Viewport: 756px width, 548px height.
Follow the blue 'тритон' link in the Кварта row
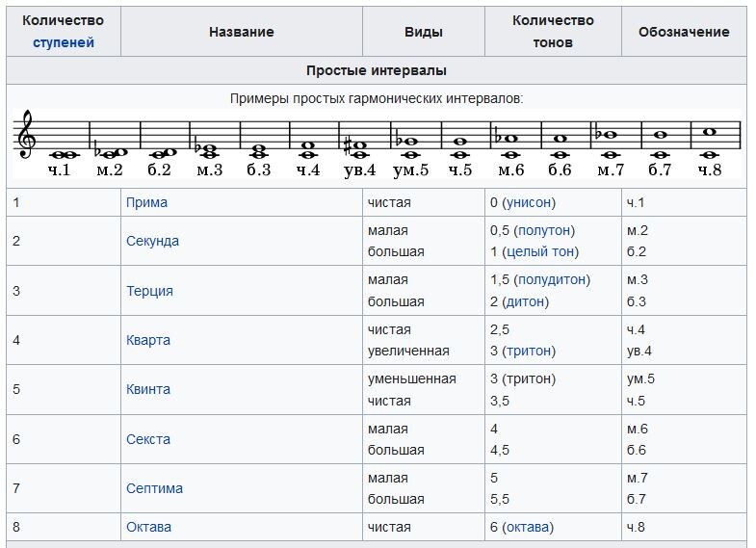(529, 352)
